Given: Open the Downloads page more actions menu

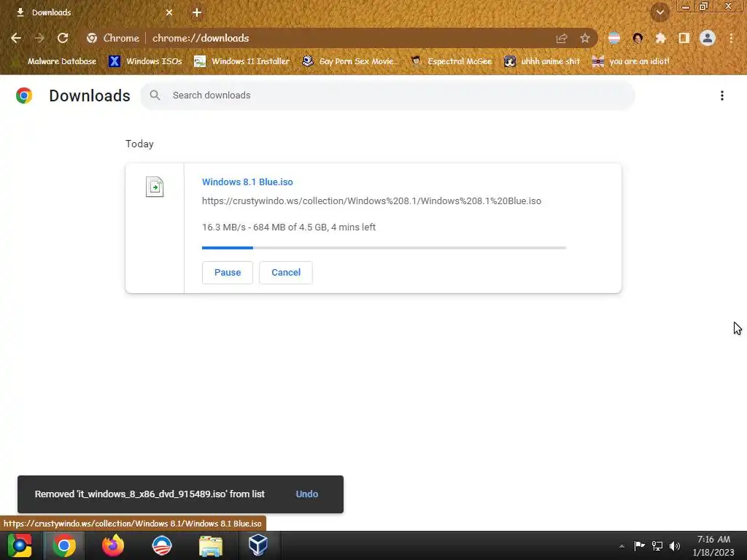Looking at the screenshot, I should 722,96.
